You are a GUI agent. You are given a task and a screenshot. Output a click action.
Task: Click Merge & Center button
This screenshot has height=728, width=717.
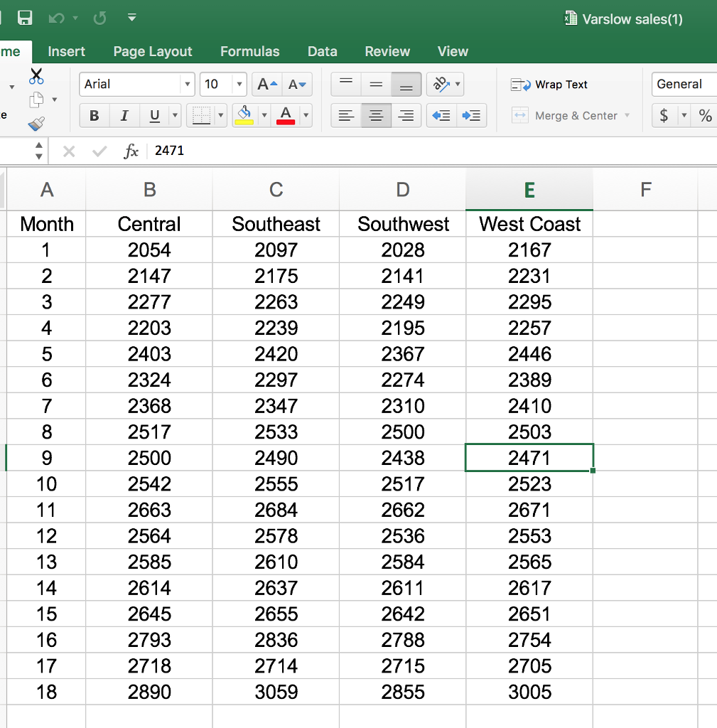[x=565, y=116]
